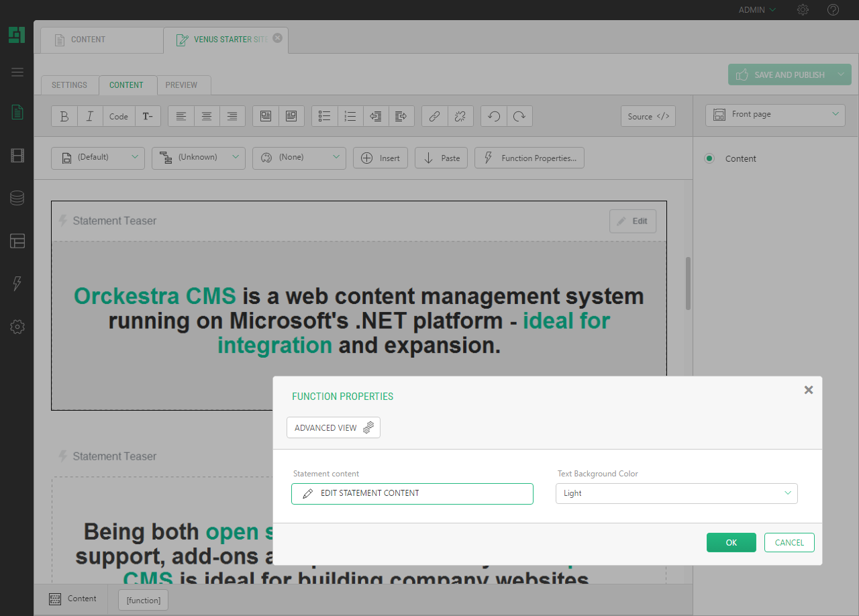Click the center align text icon
The image size is (859, 616).
tap(207, 116)
